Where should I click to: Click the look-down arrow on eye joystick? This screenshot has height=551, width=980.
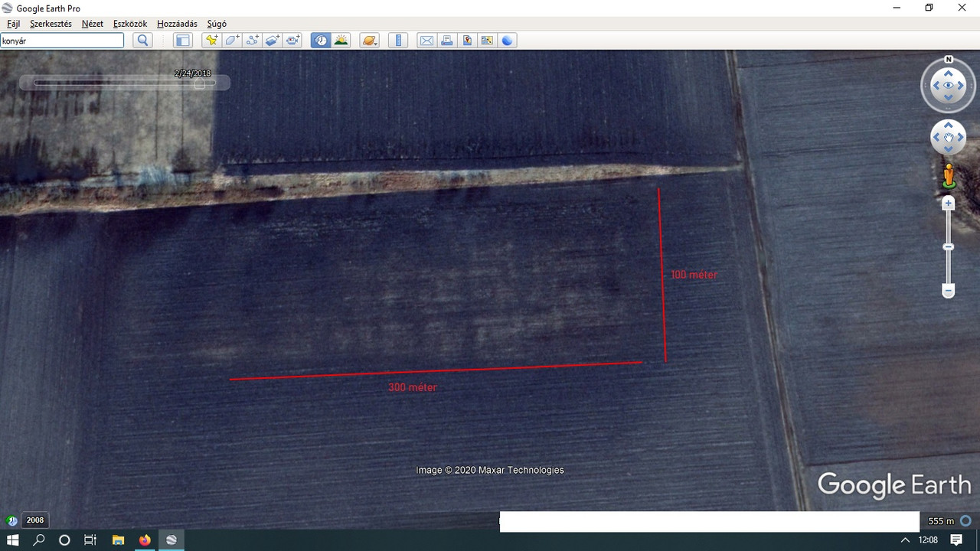coord(949,98)
